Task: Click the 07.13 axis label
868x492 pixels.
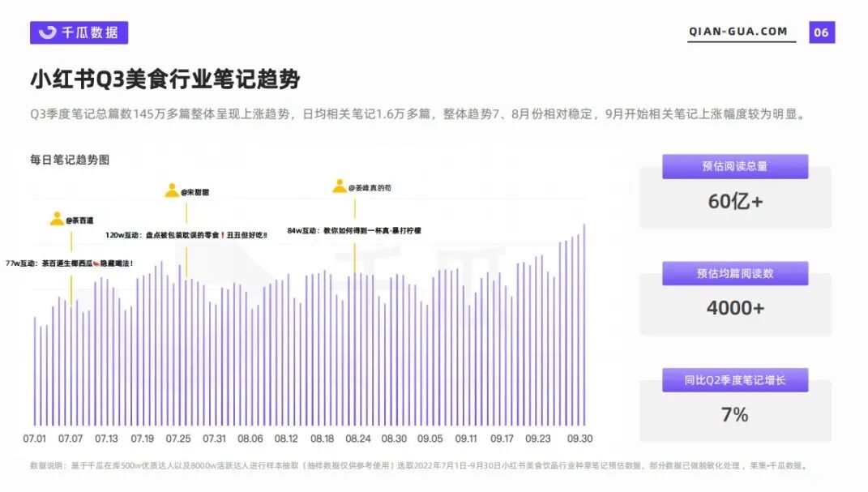Action: pyautogui.click(x=106, y=439)
